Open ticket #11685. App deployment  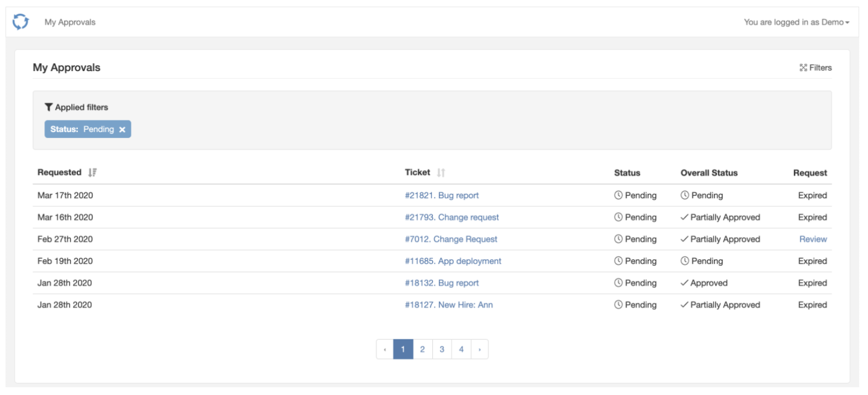pos(453,261)
